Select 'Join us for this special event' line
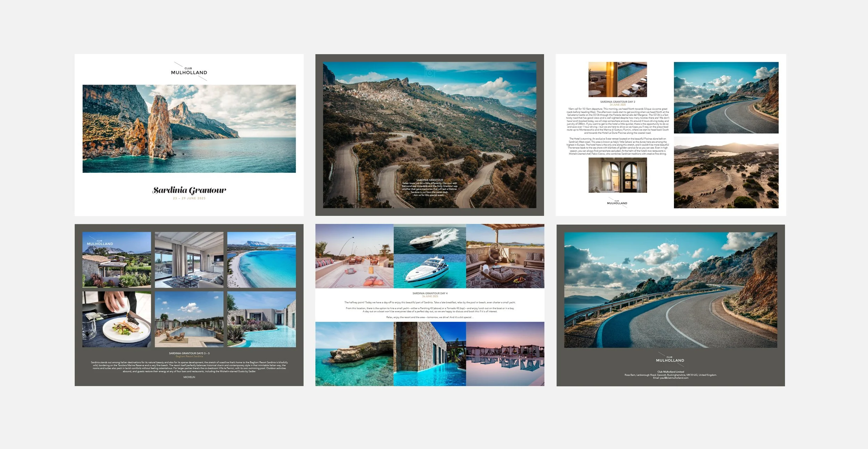 [429, 195]
